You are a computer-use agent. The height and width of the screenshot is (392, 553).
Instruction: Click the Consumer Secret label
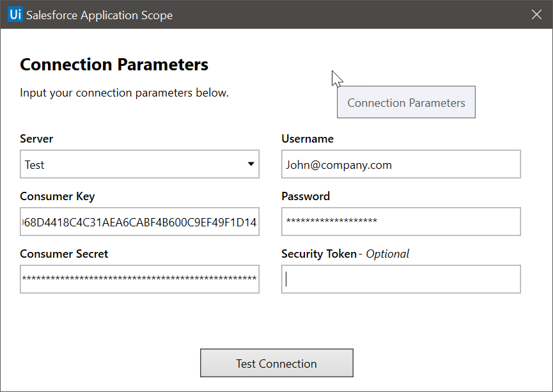[x=64, y=254]
